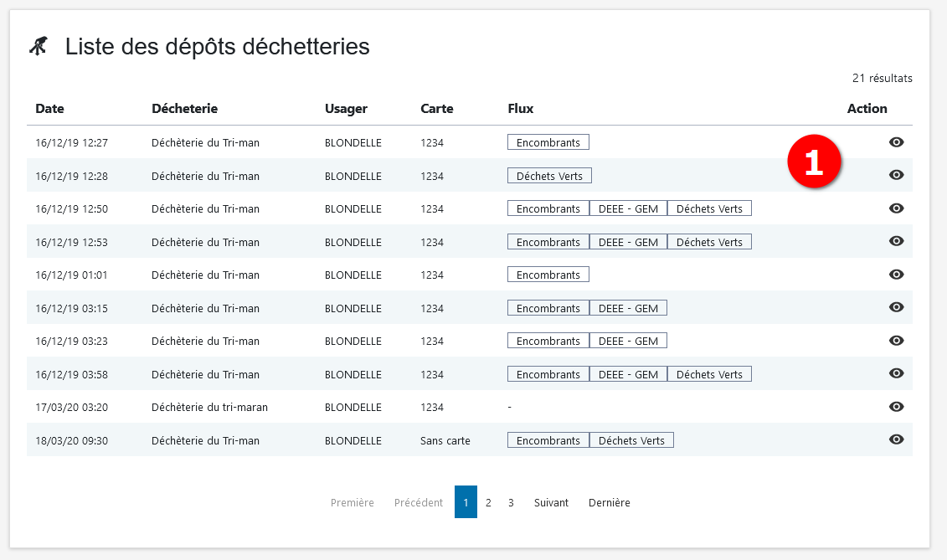Image resolution: width=947 pixels, height=560 pixels.
Task: View the 16/12/19 03:58 deposit with three flux tags
Action: tap(896, 373)
